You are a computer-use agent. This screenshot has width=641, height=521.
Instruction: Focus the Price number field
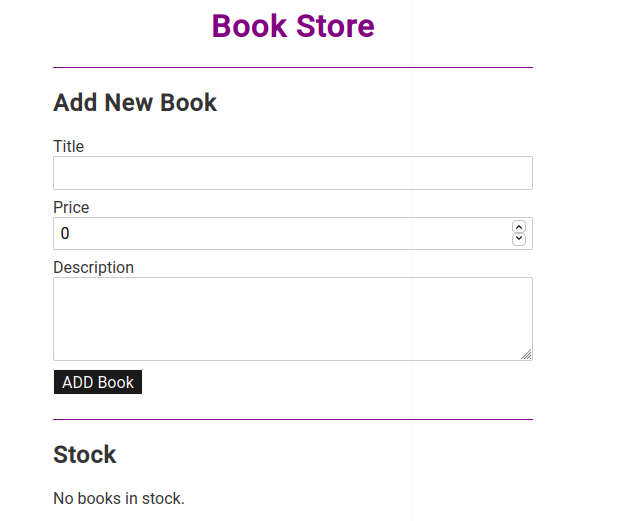[280, 234]
